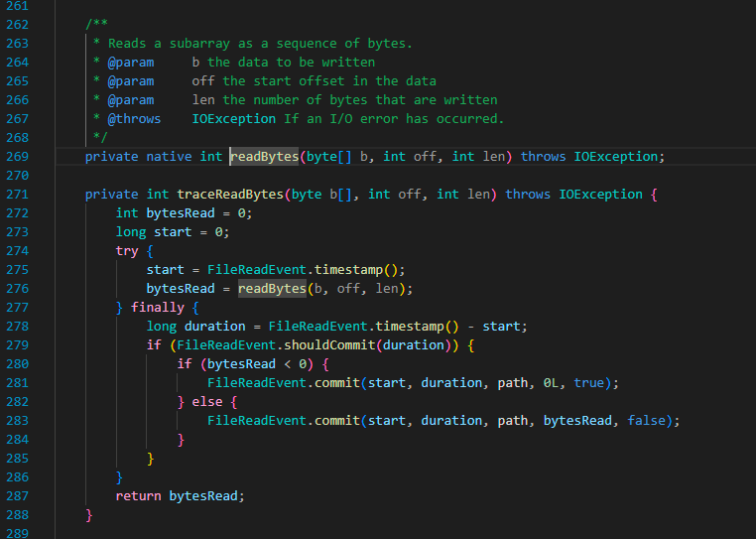Click the native keyword on line 269
The width and height of the screenshot is (756, 539).
(x=169, y=157)
